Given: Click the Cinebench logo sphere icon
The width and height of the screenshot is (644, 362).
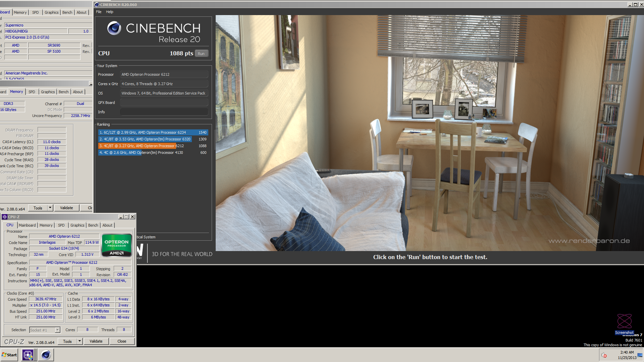Looking at the screenshot, I should (x=114, y=28).
